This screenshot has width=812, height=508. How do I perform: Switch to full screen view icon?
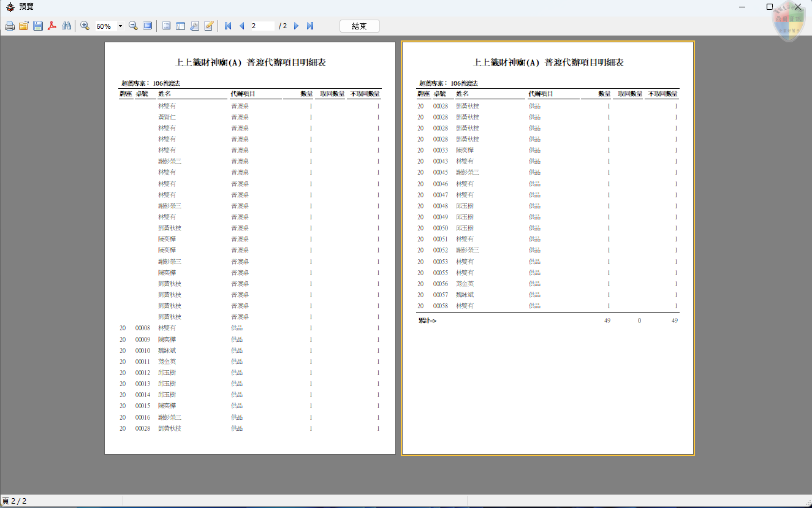(x=147, y=26)
